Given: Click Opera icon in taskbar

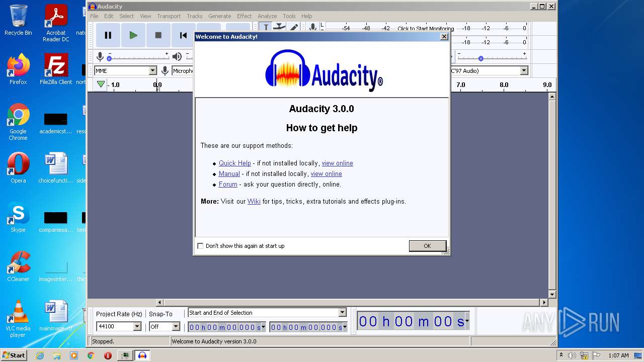Looking at the screenshot, I should point(108,355).
